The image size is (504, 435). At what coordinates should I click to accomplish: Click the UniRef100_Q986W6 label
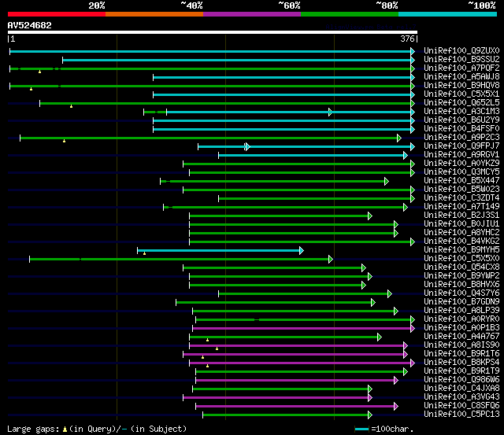461,380
